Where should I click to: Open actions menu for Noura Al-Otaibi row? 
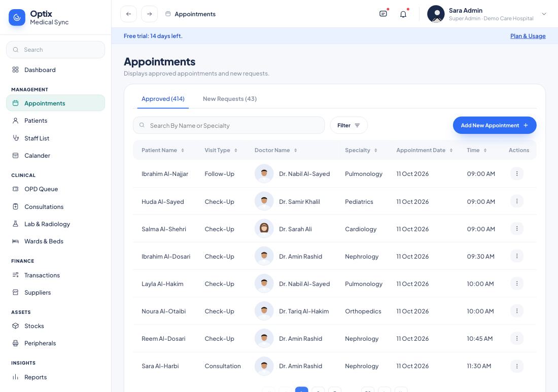coord(517,311)
